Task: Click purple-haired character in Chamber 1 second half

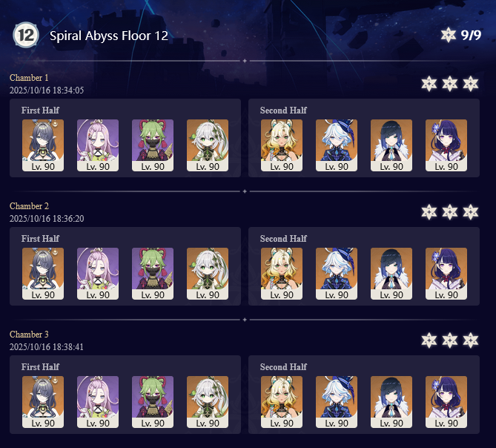Action: pyautogui.click(x=446, y=145)
